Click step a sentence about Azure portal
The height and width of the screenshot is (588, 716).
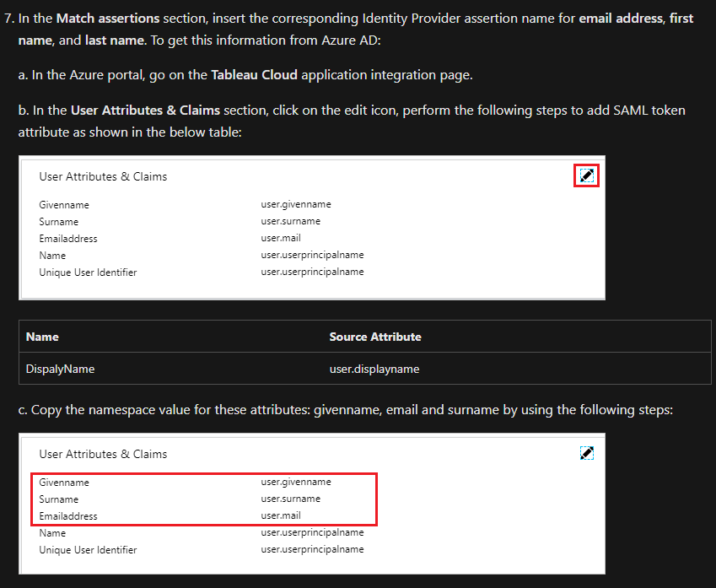point(245,74)
